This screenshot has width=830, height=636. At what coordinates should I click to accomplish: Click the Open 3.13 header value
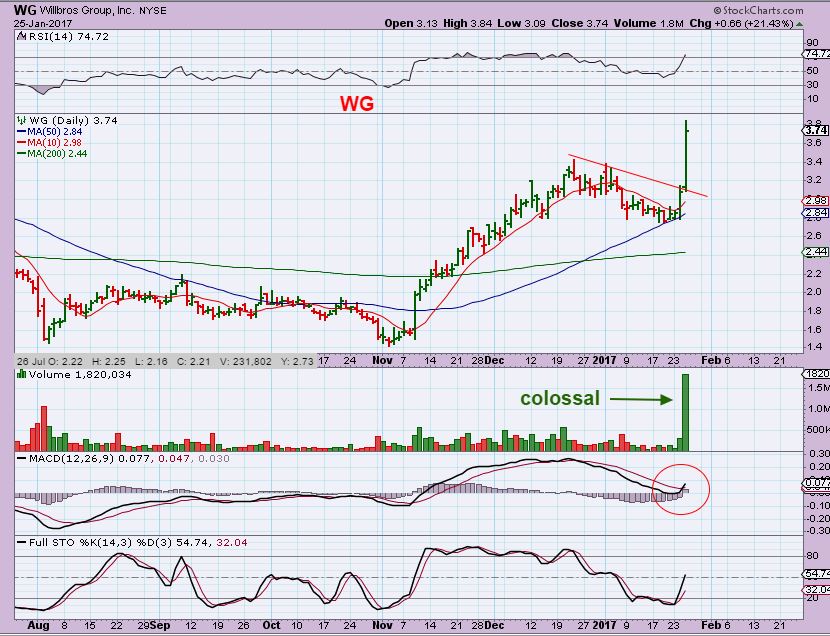[411, 23]
